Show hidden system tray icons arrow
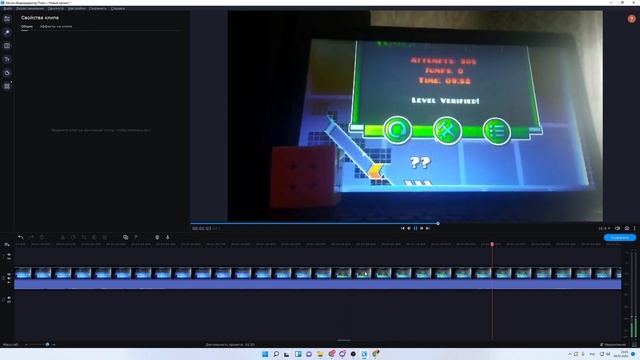Viewport: 640px width, 360px height. pyautogui.click(x=570, y=354)
